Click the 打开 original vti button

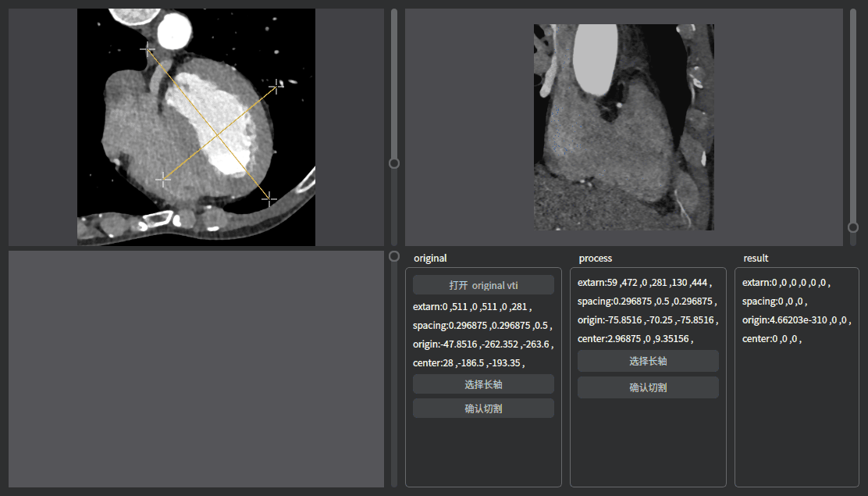(x=483, y=285)
